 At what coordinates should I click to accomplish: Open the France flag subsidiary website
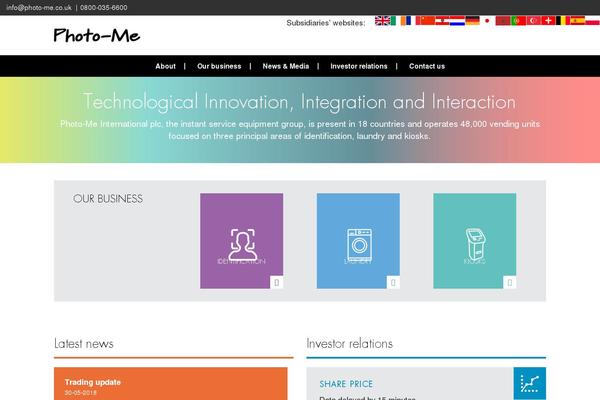411,20
